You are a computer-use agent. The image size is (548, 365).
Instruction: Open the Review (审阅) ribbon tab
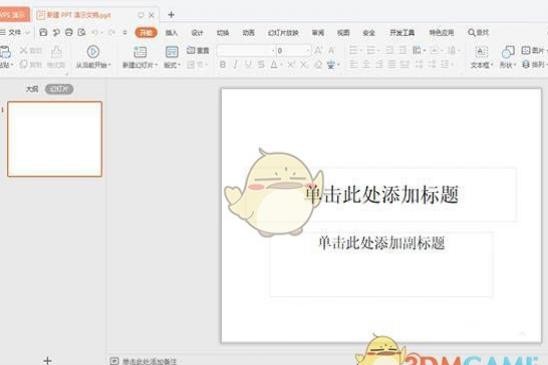318,33
